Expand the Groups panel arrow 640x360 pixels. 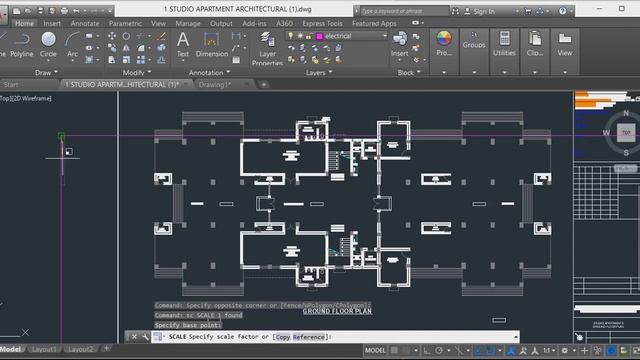point(474,73)
